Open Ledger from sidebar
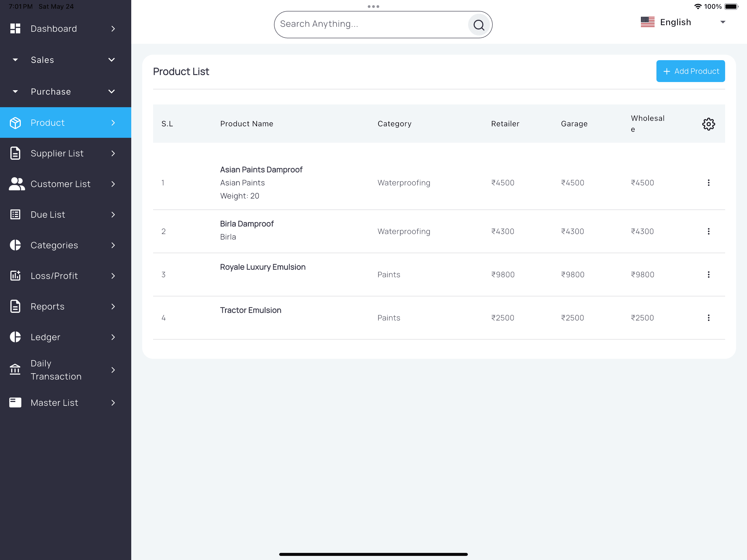 66,337
